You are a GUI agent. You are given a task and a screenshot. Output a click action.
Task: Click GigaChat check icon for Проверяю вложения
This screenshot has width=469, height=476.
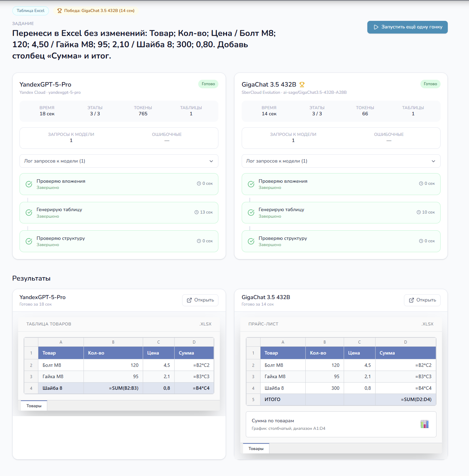(251, 184)
